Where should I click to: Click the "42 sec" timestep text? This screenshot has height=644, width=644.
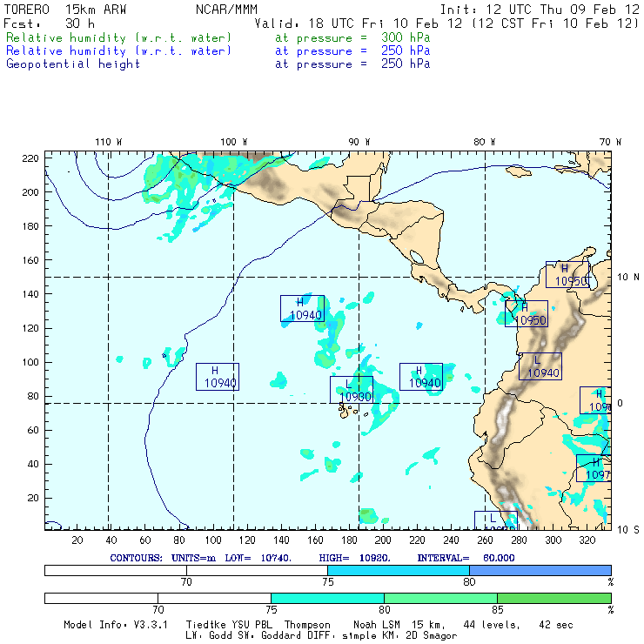(x=556, y=625)
